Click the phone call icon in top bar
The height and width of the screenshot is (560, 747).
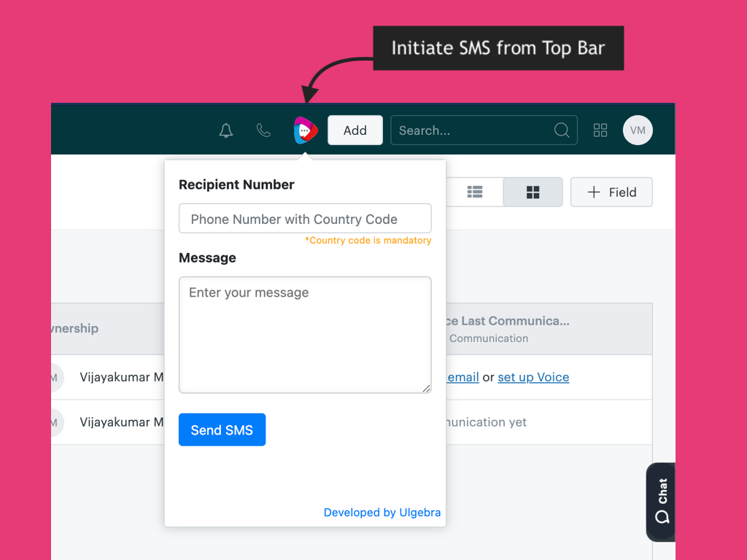click(263, 131)
